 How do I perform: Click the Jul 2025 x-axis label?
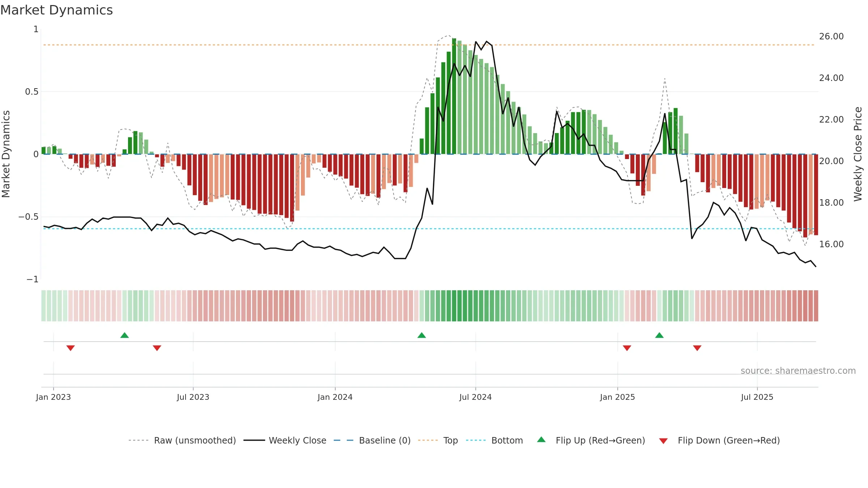pyautogui.click(x=757, y=397)
